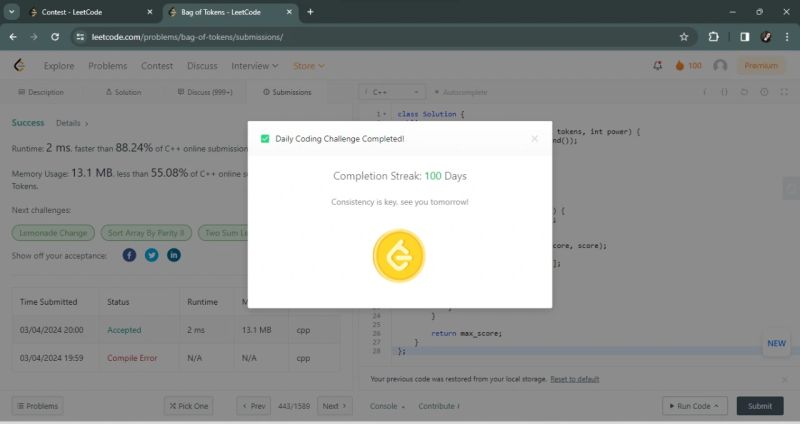Open Sort Array By Parity II challenge
The width and height of the screenshot is (800, 424).
pyautogui.click(x=146, y=233)
